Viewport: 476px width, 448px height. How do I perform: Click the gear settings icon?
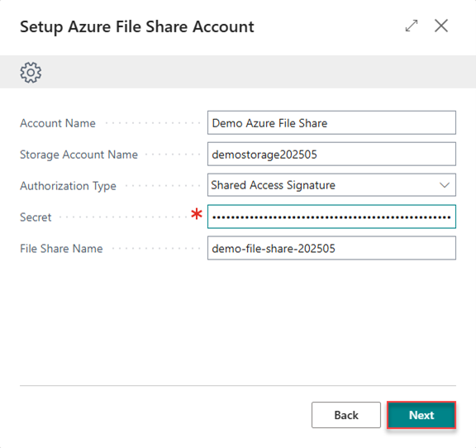coord(31,72)
